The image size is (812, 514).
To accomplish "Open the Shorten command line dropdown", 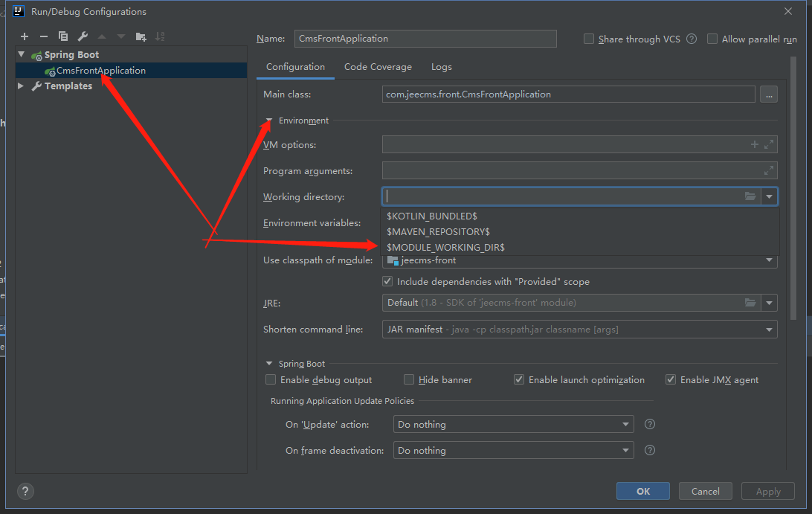I will click(769, 329).
